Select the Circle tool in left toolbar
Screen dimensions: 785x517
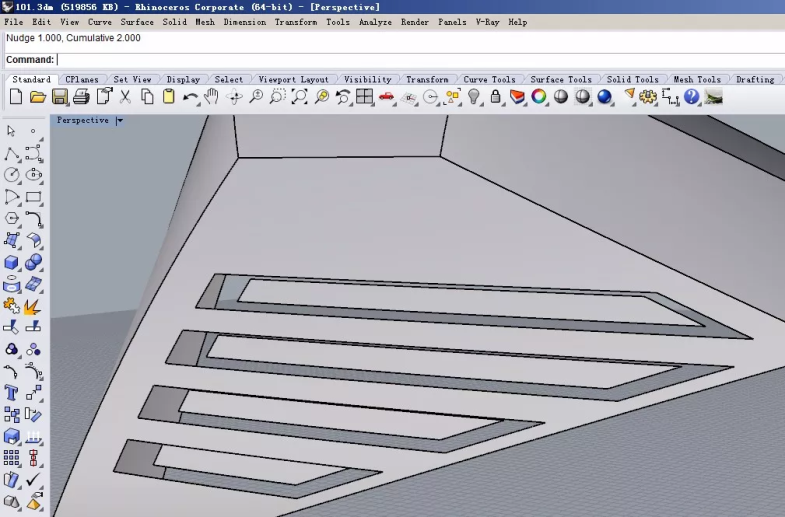coord(12,174)
